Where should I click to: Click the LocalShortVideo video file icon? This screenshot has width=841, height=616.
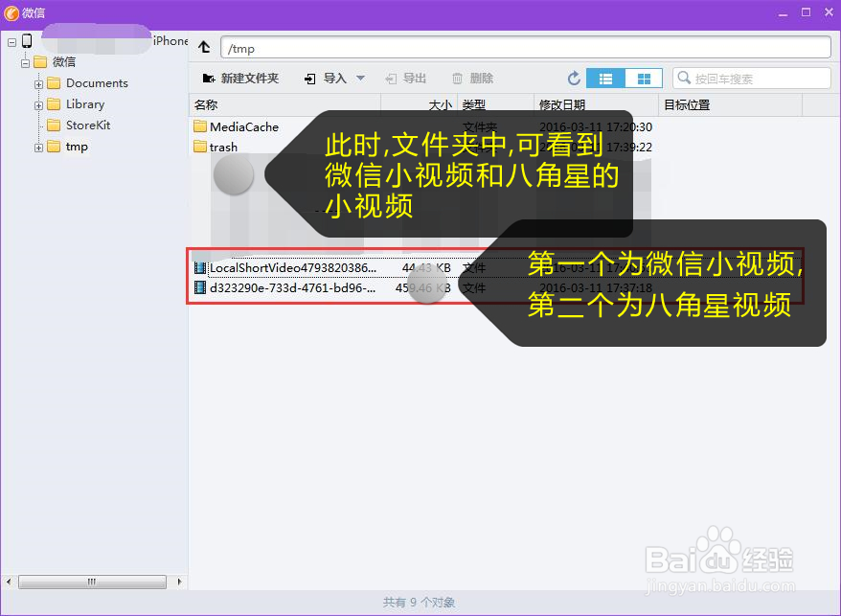tap(200, 267)
